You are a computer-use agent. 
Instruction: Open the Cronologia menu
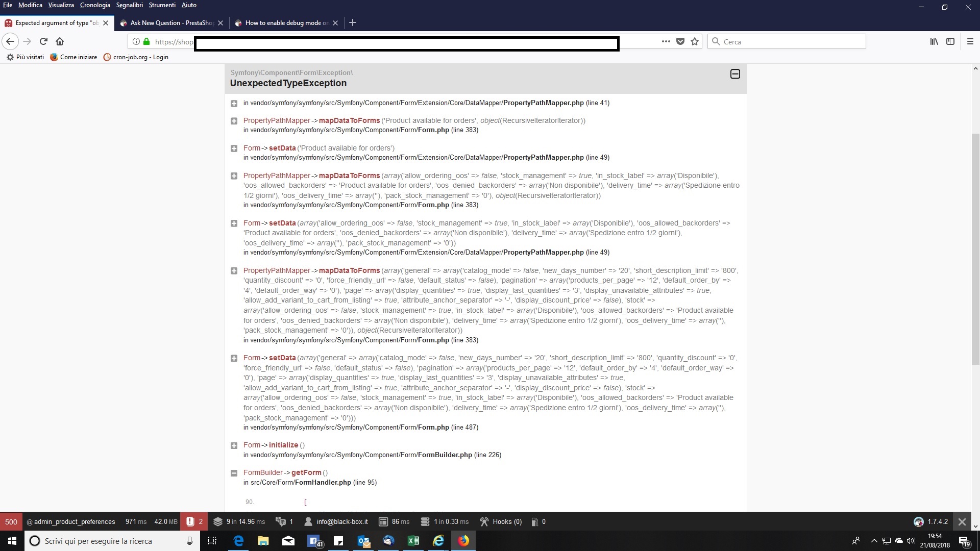(95, 5)
